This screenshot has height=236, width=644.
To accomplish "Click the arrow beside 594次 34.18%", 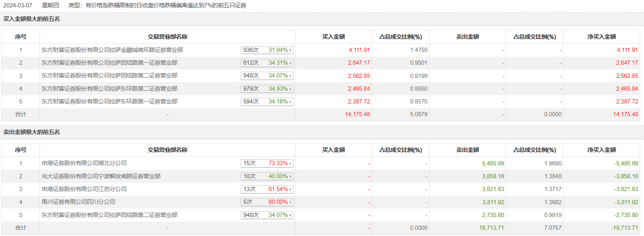I will click(290, 102).
